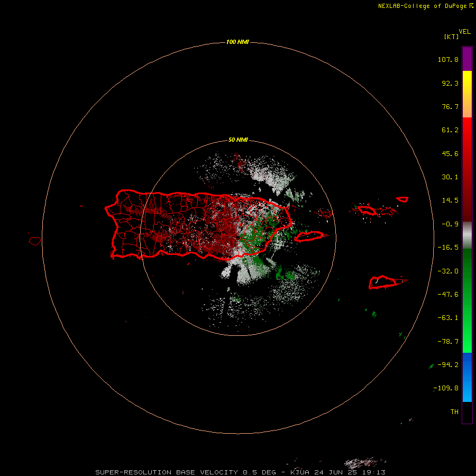Click the [KT] units label

[451, 36]
